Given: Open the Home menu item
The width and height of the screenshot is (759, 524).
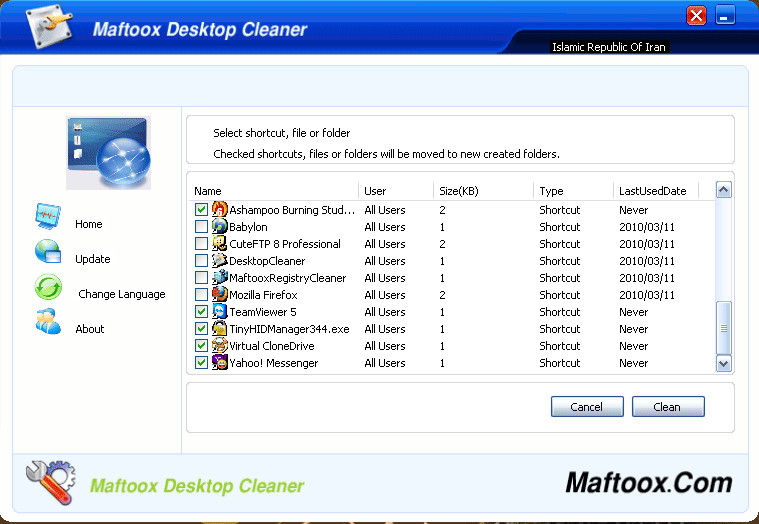Looking at the screenshot, I should 89,224.
